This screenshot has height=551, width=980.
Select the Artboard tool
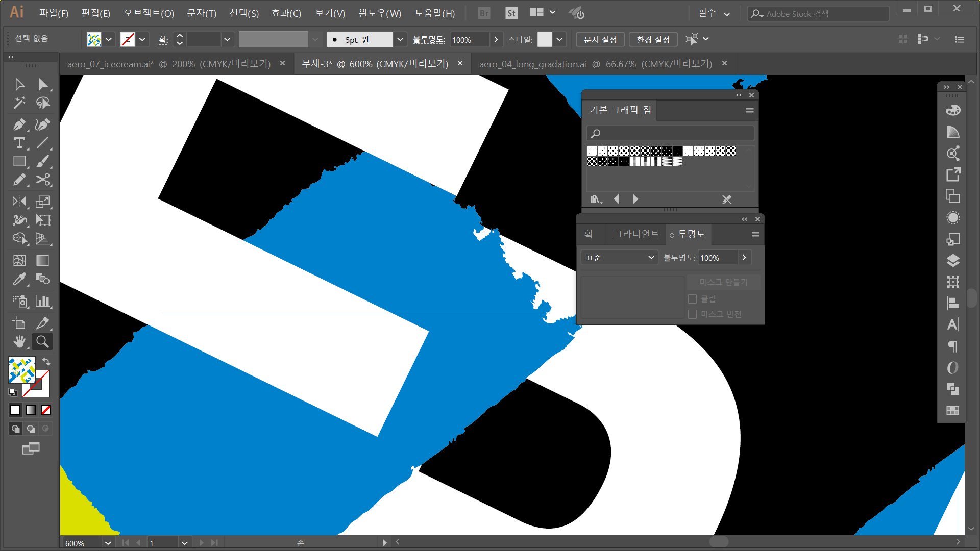pos(19,323)
